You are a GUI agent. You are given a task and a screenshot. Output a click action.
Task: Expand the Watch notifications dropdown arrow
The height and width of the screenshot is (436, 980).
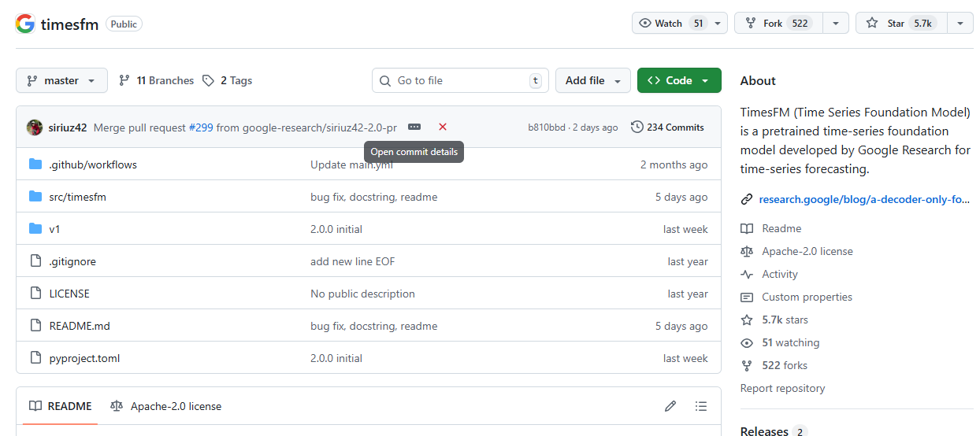(x=718, y=23)
